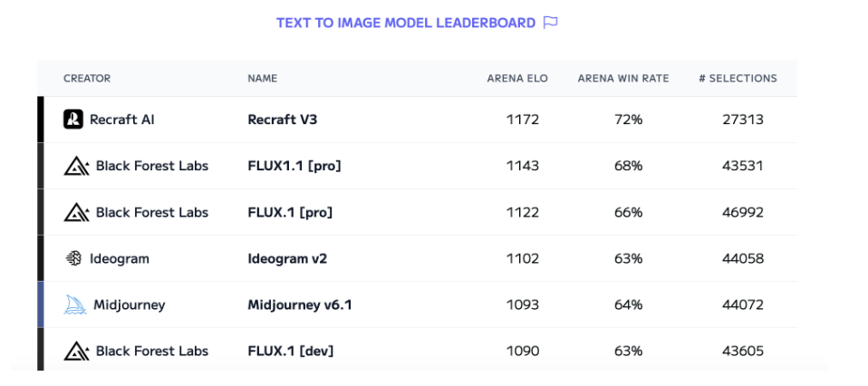The image size is (868, 386).
Task: Click the blue color bar beside Midjourney row
Action: [41, 304]
